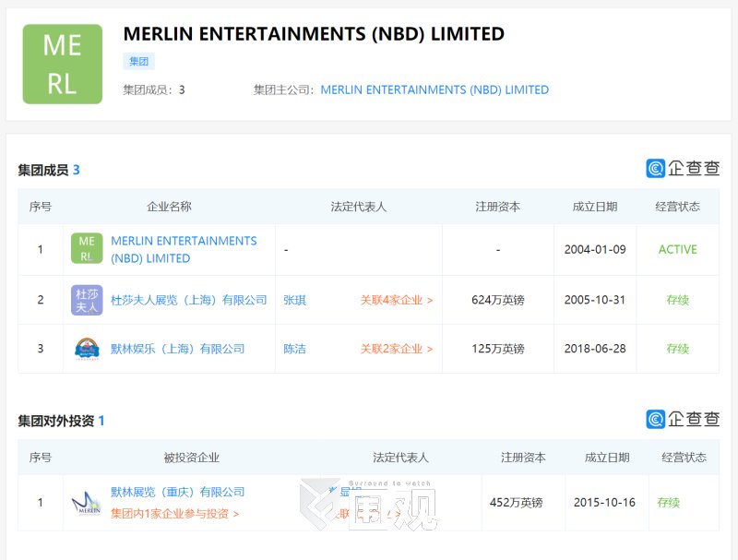Viewport: 738px width, 560px height.
Task: Click the 成立日期 header in members table
Action: coord(594,207)
